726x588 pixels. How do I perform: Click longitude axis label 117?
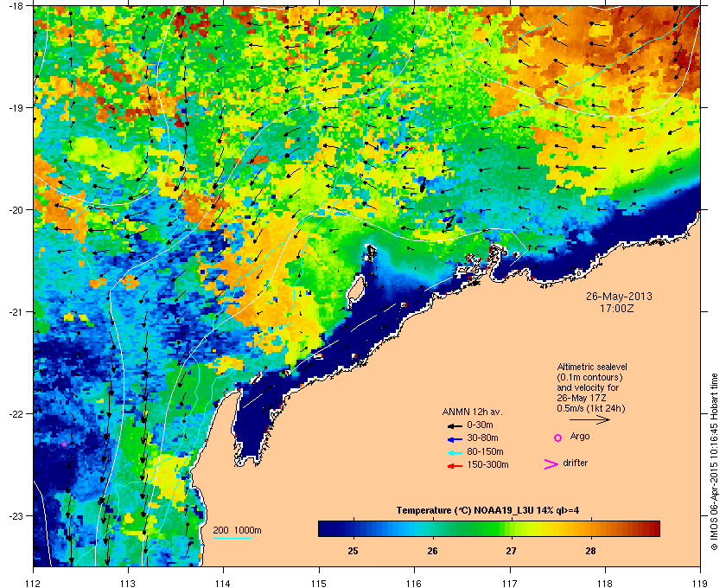point(510,583)
